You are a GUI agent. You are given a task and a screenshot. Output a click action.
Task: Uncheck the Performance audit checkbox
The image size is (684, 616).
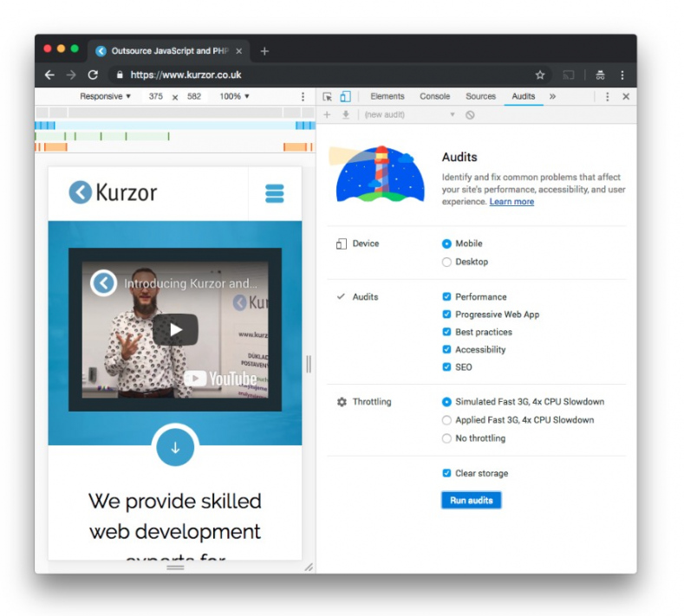[446, 297]
